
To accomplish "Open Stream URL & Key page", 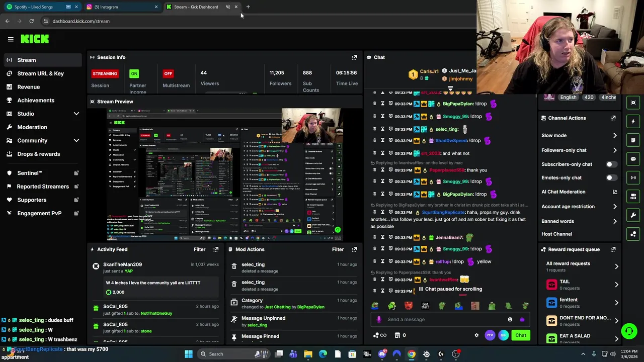I will tap(43, 73).
